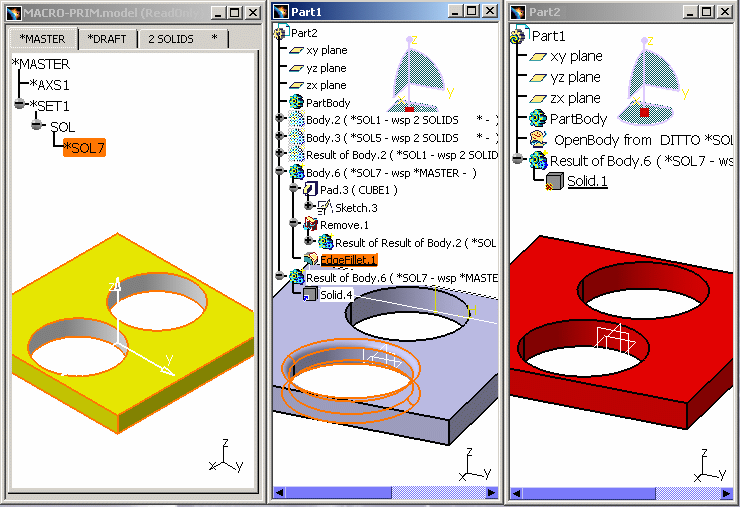Collapse the SOL node in model tree

tap(38, 127)
